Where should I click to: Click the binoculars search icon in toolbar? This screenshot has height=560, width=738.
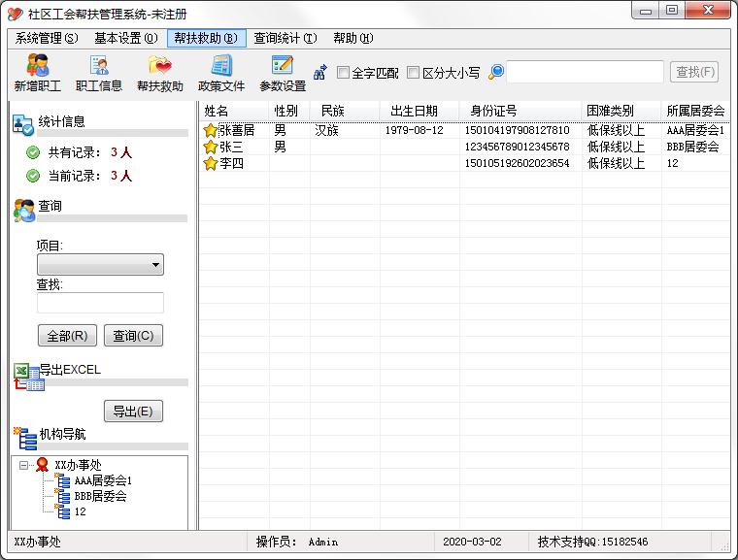point(320,72)
